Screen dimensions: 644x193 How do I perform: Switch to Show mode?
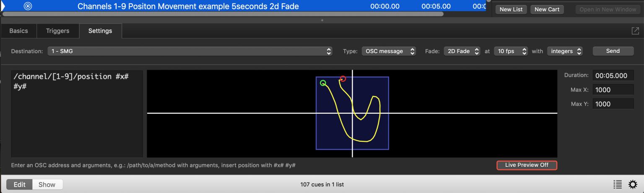click(47, 185)
